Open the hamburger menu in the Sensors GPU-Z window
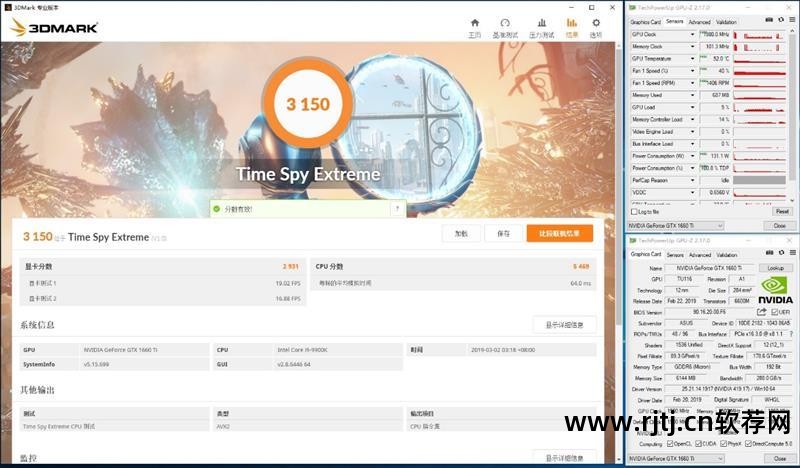Image resolution: width=800 pixels, height=468 pixels. pyautogui.click(x=792, y=19)
